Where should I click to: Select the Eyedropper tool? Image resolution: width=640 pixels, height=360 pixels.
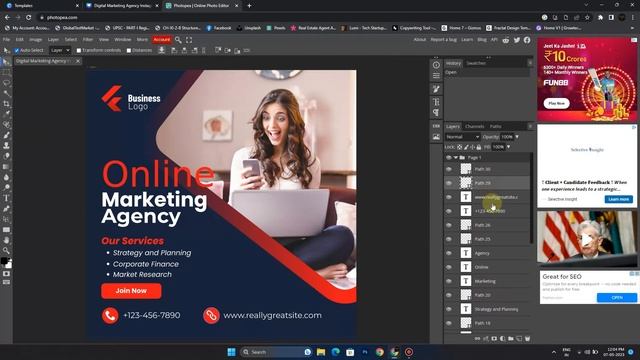[x=6, y=114]
